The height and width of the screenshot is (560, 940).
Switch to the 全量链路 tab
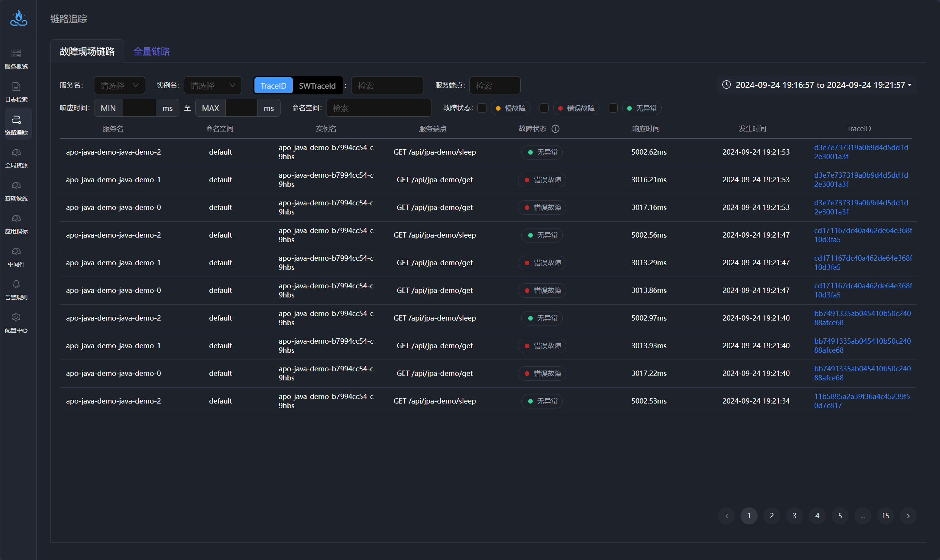pyautogui.click(x=151, y=52)
